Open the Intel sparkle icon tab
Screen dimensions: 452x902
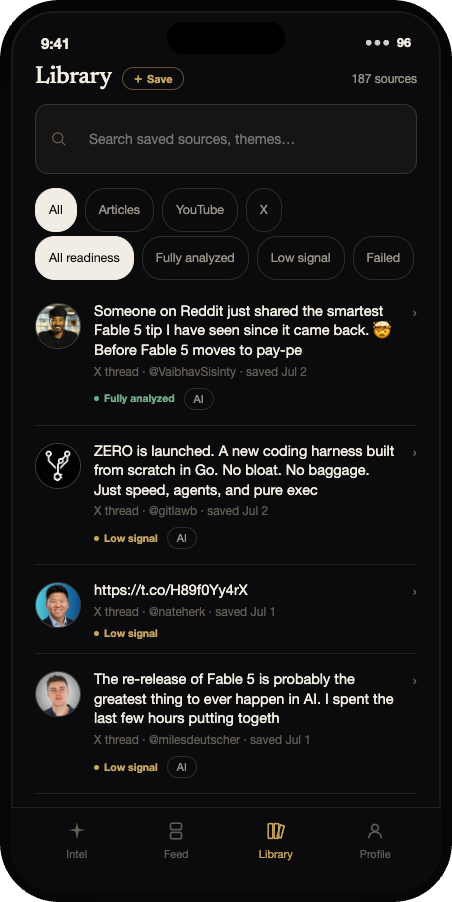point(76,831)
